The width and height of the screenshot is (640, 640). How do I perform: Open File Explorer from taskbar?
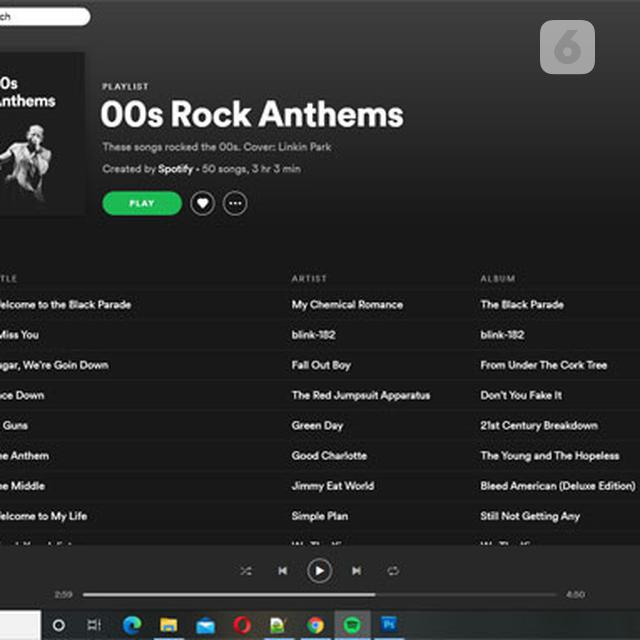click(x=169, y=625)
